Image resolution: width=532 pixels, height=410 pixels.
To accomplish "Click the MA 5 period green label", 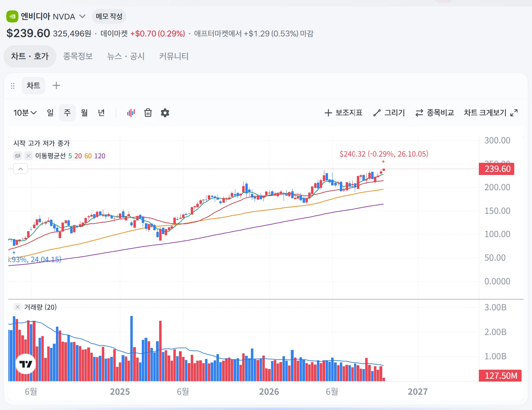I will 70,156.
